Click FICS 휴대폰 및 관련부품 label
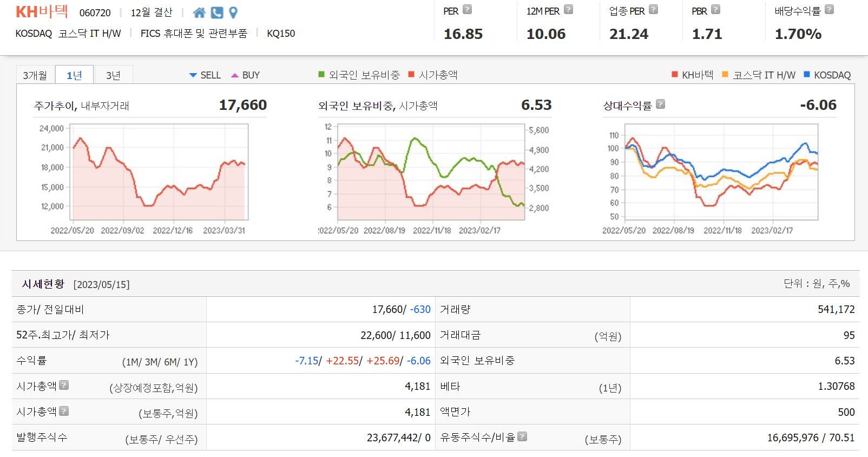The height and width of the screenshot is (457, 868). tap(194, 34)
